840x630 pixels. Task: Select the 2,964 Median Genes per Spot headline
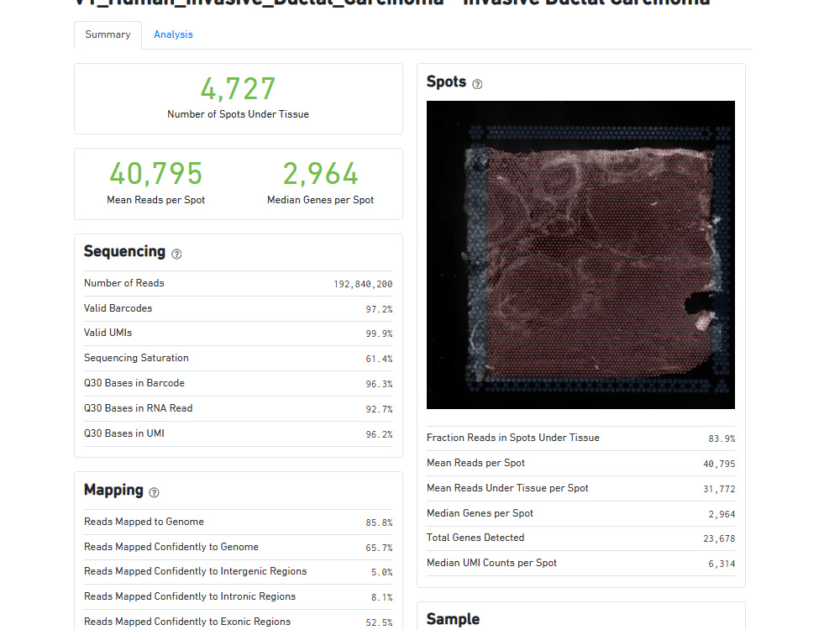click(320, 174)
